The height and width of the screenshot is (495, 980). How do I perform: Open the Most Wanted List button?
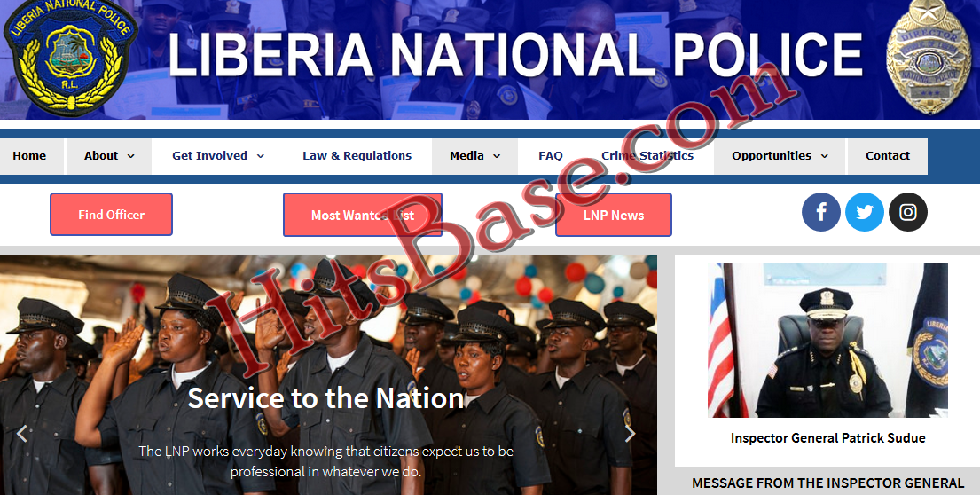363,215
